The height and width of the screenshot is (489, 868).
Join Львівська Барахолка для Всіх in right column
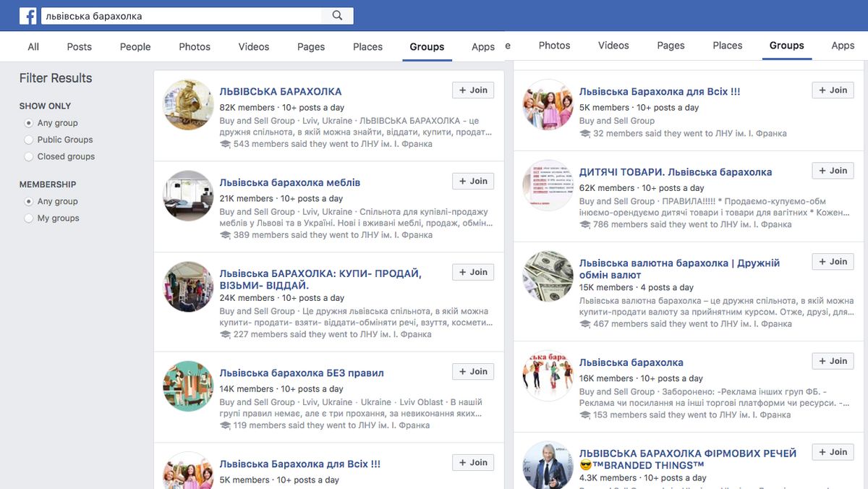[x=833, y=90]
